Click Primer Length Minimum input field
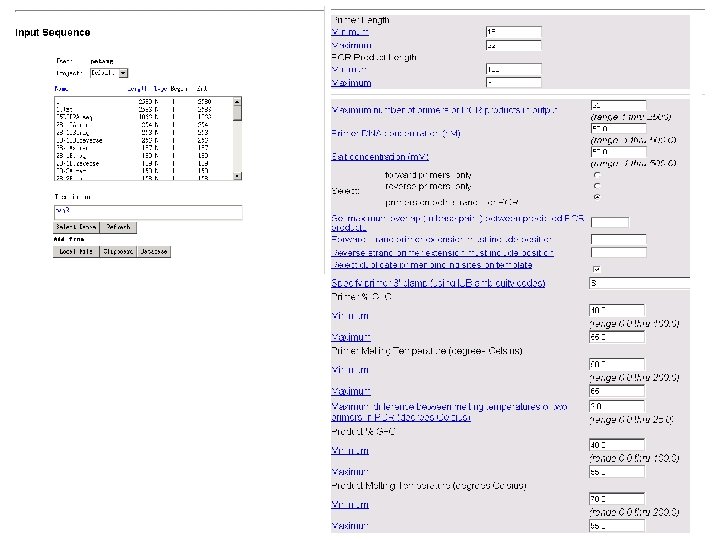720x540 pixels. 513,32
